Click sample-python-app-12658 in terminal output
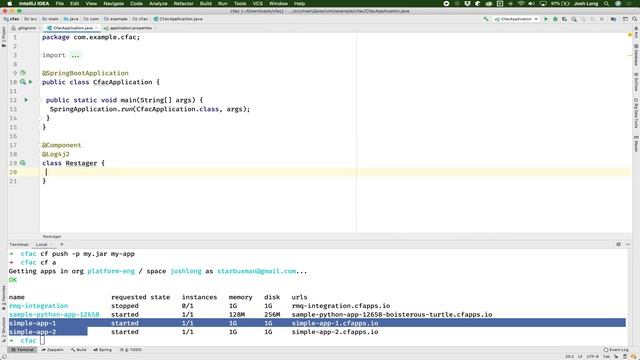Screen dimensions: 640x360 tap(54, 315)
